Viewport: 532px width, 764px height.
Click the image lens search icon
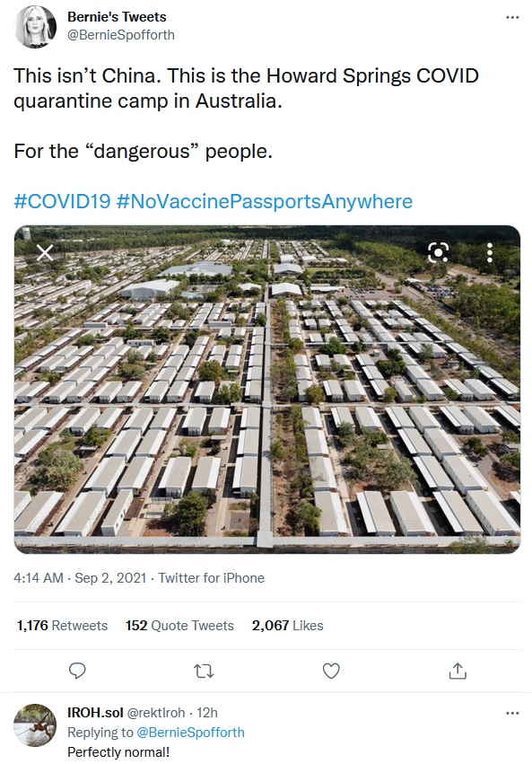click(x=438, y=252)
